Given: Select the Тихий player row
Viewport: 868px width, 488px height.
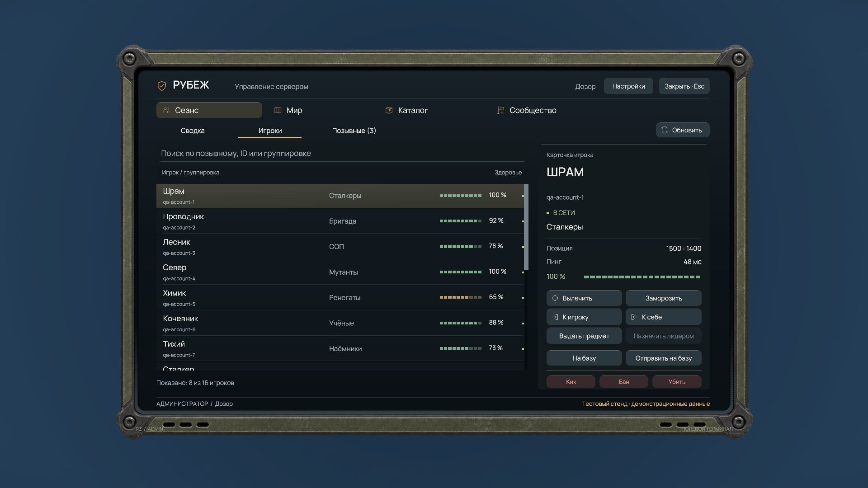Looking at the screenshot, I should point(340,348).
